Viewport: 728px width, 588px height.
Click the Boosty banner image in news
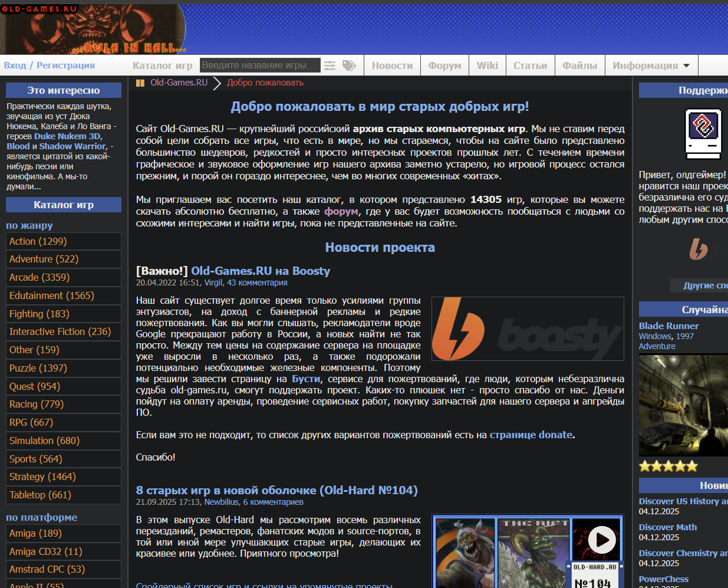click(x=528, y=329)
